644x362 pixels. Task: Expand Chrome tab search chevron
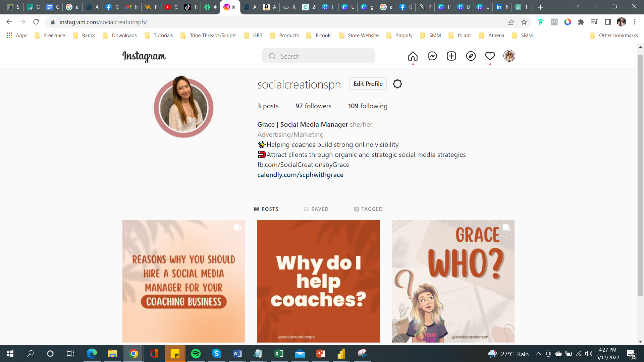coord(577,6)
